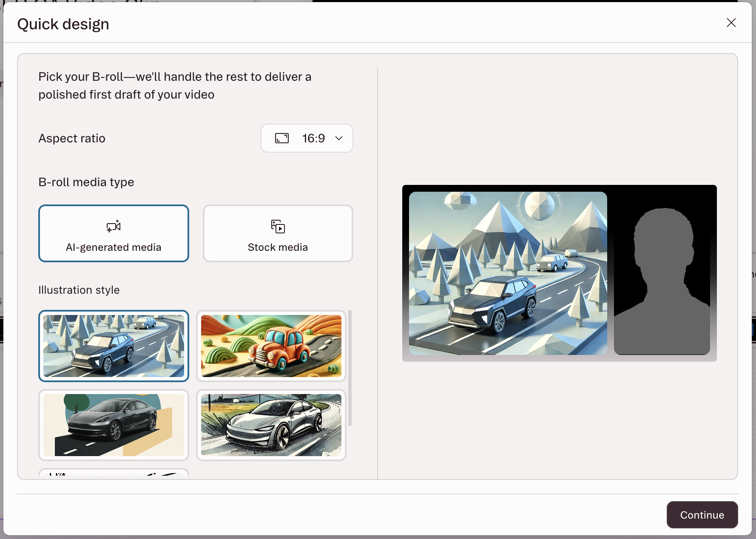Click the Stock media icon
This screenshot has width=756, height=539.
[x=278, y=226]
